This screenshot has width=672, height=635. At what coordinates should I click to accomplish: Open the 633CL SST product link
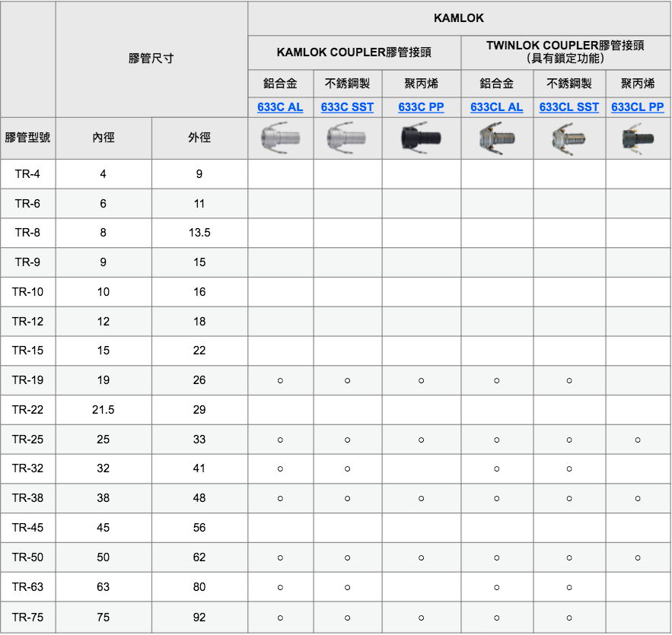568,107
